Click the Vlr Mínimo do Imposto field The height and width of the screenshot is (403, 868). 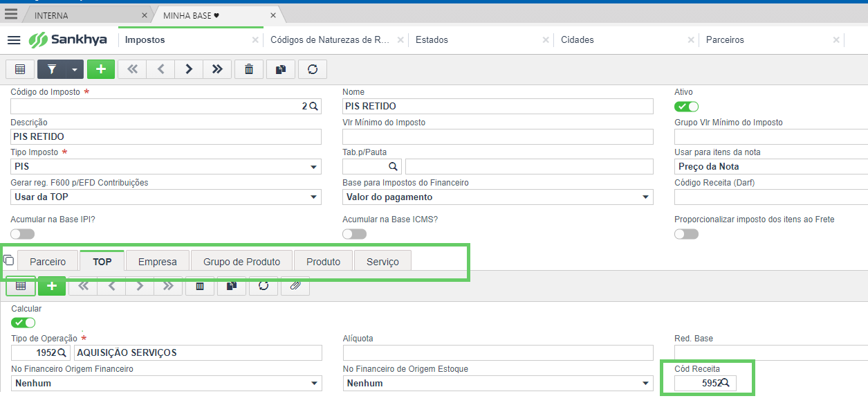[x=498, y=136]
